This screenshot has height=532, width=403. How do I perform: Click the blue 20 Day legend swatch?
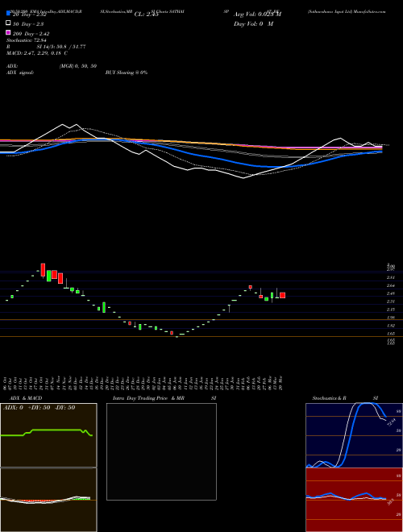coord(8,14)
